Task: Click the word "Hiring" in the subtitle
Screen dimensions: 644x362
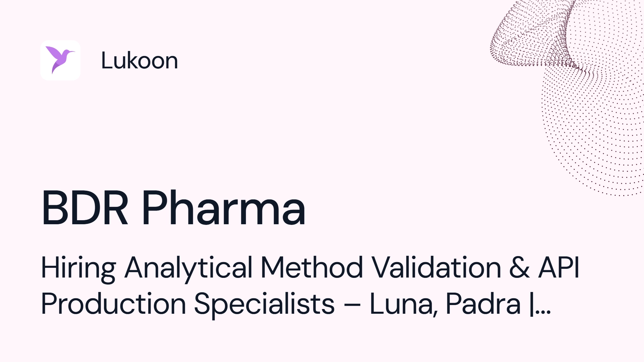Action: (x=78, y=268)
